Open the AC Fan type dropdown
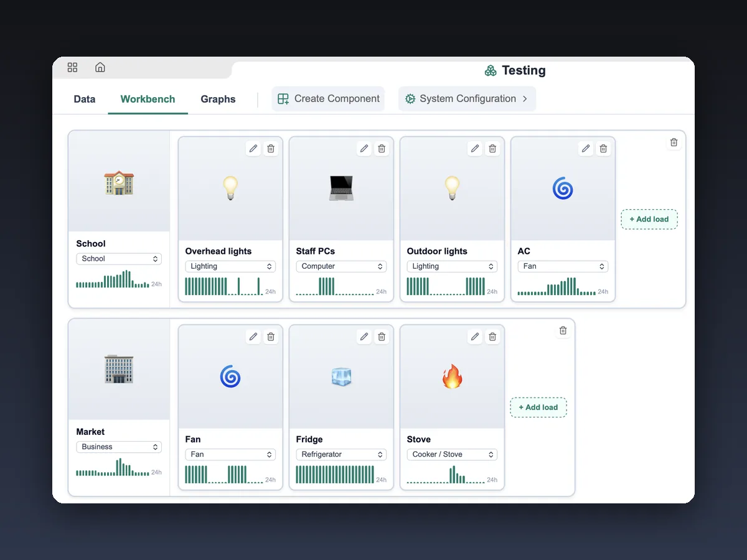This screenshot has width=747, height=560. [x=563, y=266]
